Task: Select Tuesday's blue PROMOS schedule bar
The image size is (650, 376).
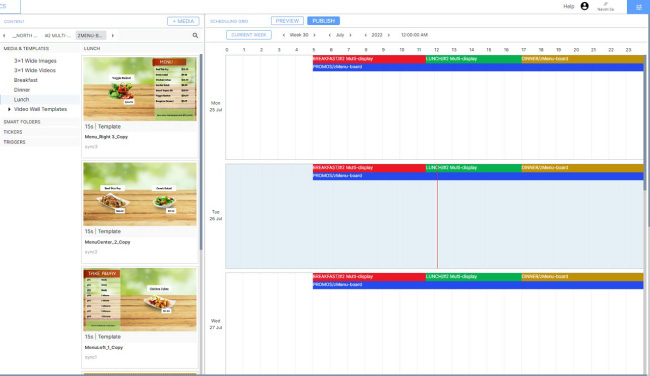Action: (x=478, y=176)
